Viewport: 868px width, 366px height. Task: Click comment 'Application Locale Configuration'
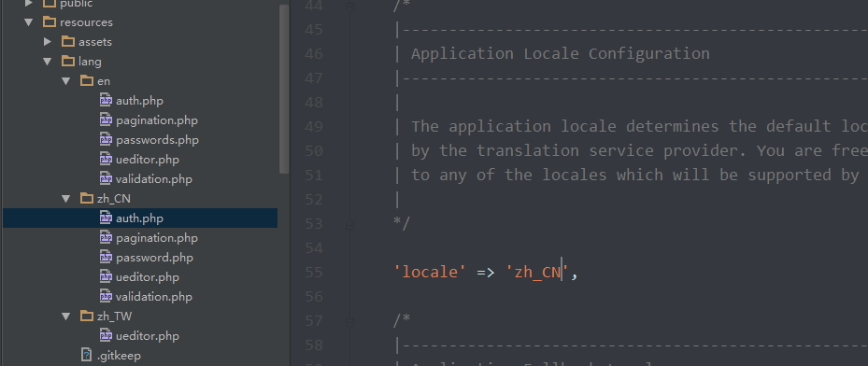point(561,53)
